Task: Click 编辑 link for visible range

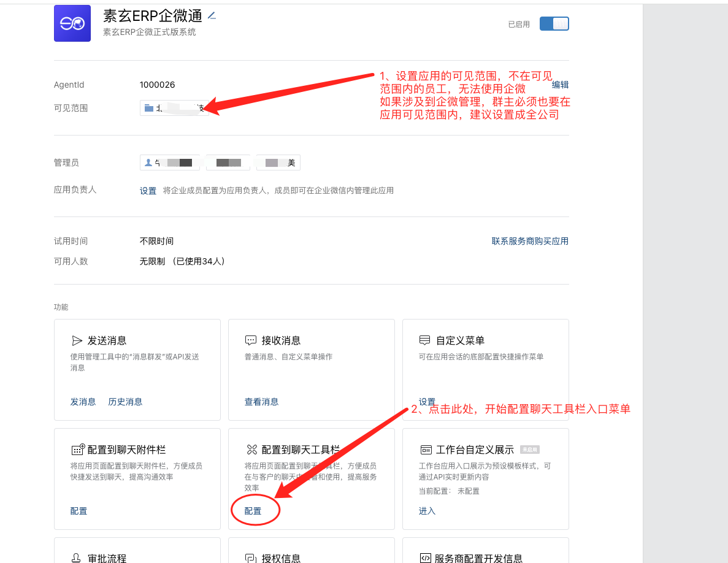Action: 560,85
